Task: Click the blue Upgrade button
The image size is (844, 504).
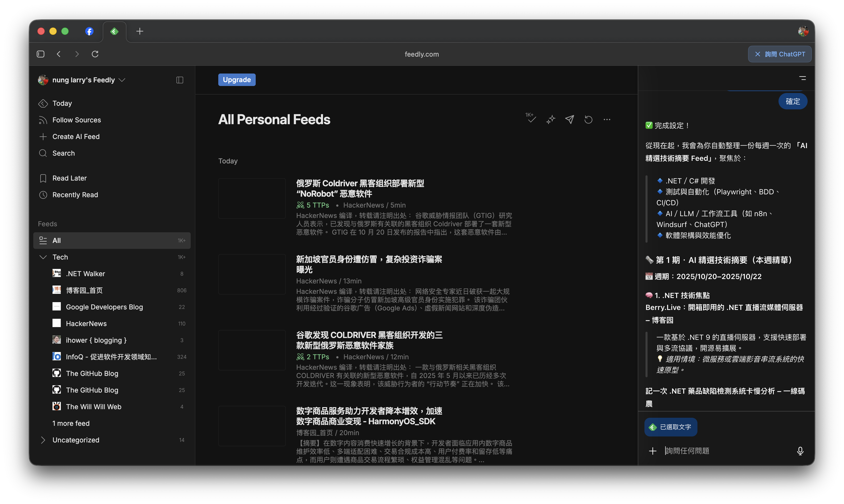Action: tap(237, 80)
